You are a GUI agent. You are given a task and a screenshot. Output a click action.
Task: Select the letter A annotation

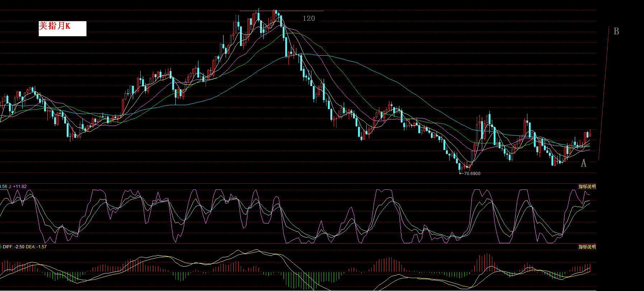pyautogui.click(x=583, y=164)
